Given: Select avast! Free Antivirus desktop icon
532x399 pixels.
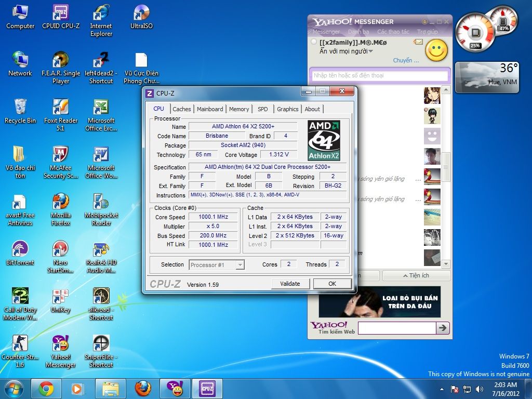Looking at the screenshot, I should pos(19,209).
